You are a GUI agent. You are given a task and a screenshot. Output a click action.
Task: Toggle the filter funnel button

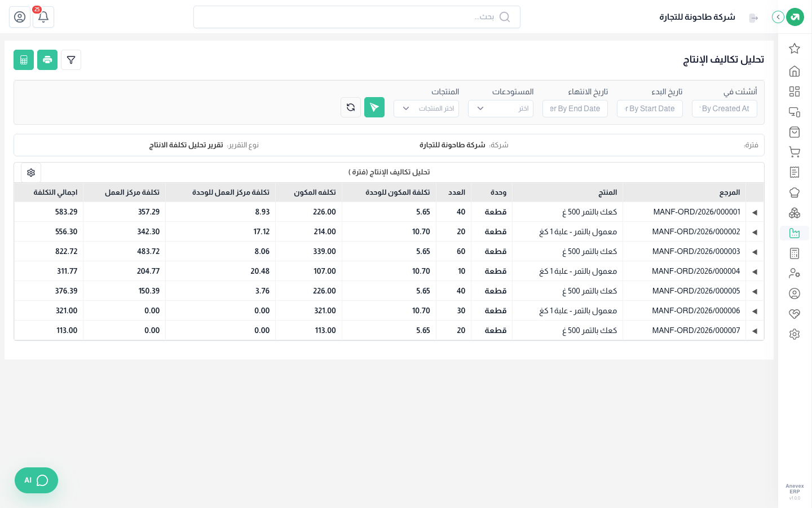pyautogui.click(x=71, y=60)
